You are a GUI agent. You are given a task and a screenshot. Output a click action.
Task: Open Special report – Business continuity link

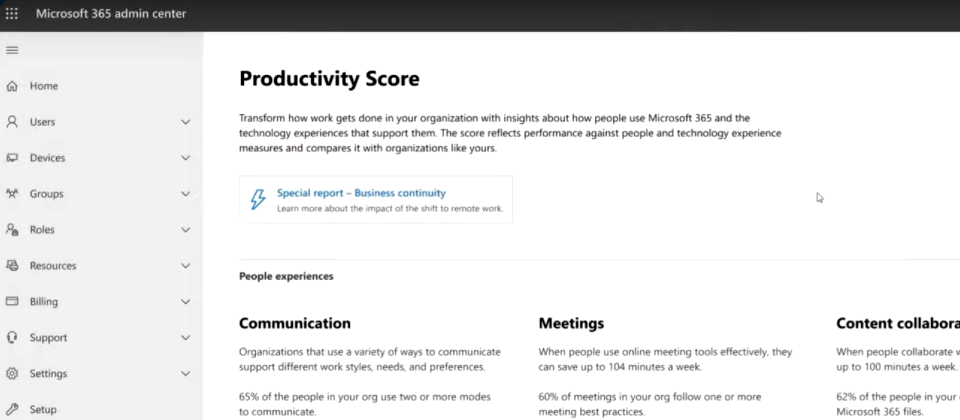361,193
